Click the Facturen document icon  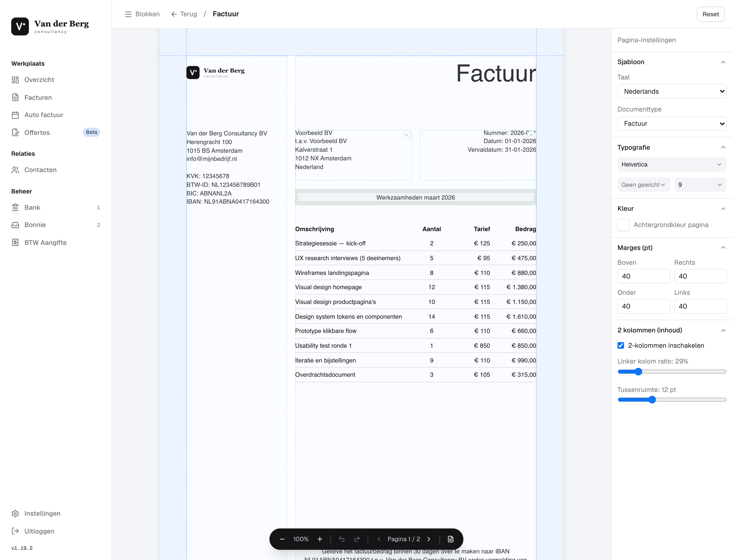[x=15, y=97]
